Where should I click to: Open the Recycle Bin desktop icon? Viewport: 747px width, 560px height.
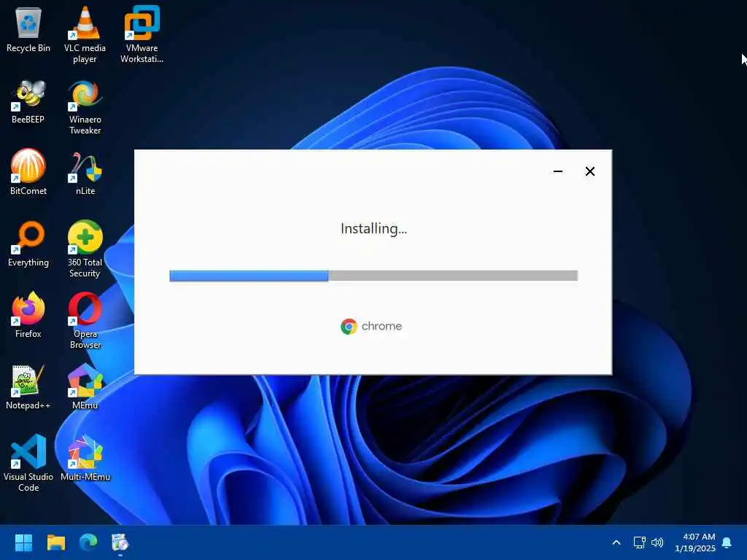coord(28,29)
